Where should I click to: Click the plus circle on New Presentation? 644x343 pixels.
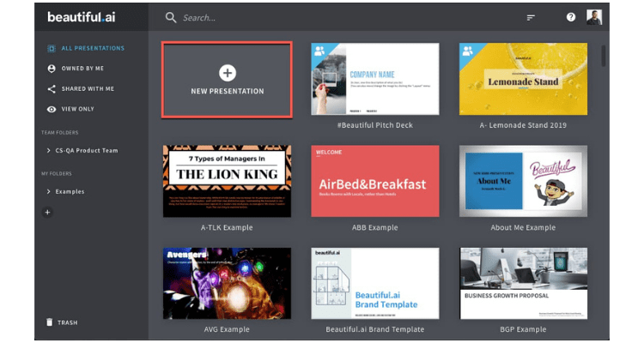click(x=228, y=73)
